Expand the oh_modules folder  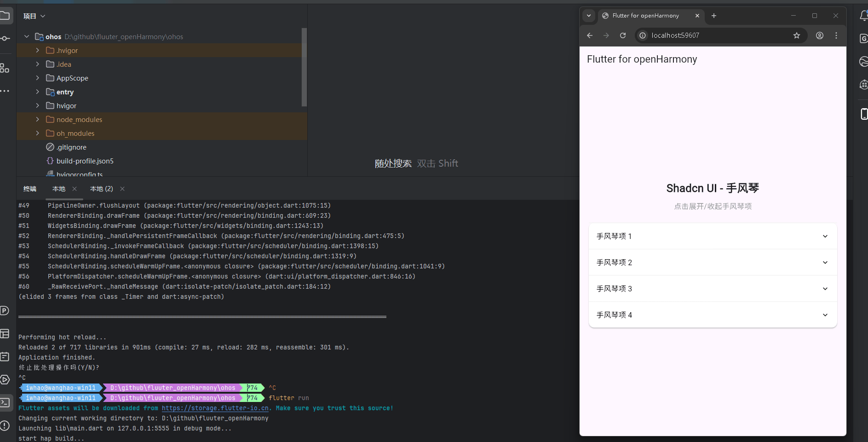pyautogui.click(x=38, y=133)
